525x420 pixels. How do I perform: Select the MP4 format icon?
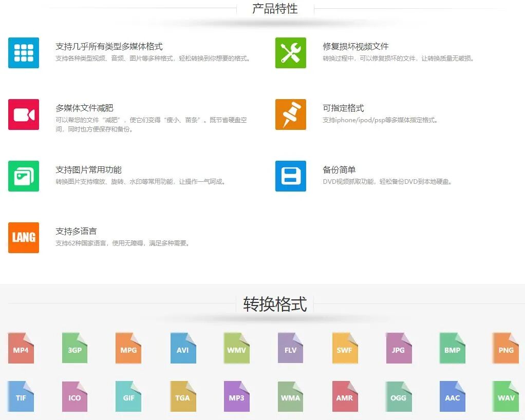point(21,348)
